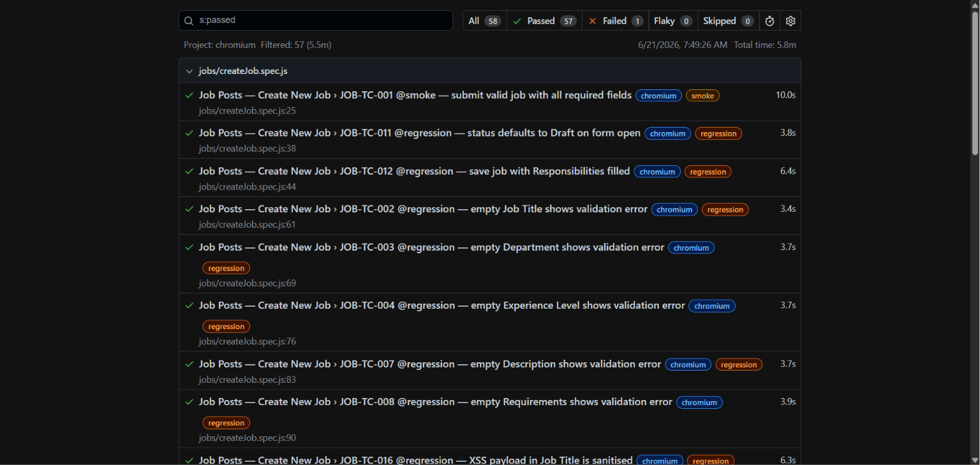Open test JOB-TC-008 empty Requirements

pyautogui.click(x=436, y=402)
